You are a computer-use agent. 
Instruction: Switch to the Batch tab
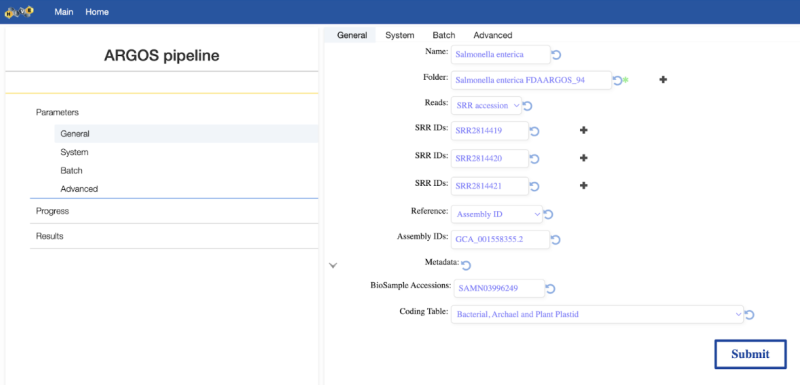444,35
